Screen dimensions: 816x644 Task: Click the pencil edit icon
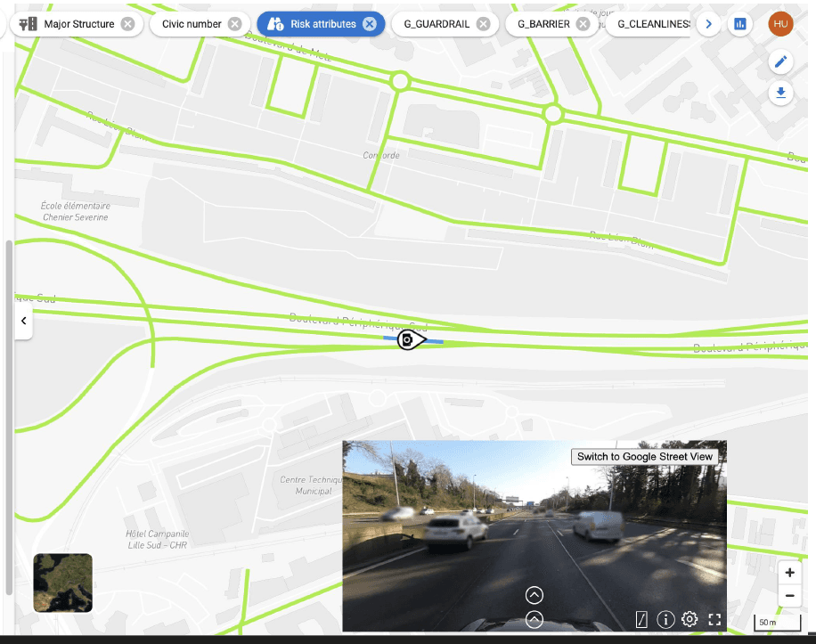pos(781,61)
